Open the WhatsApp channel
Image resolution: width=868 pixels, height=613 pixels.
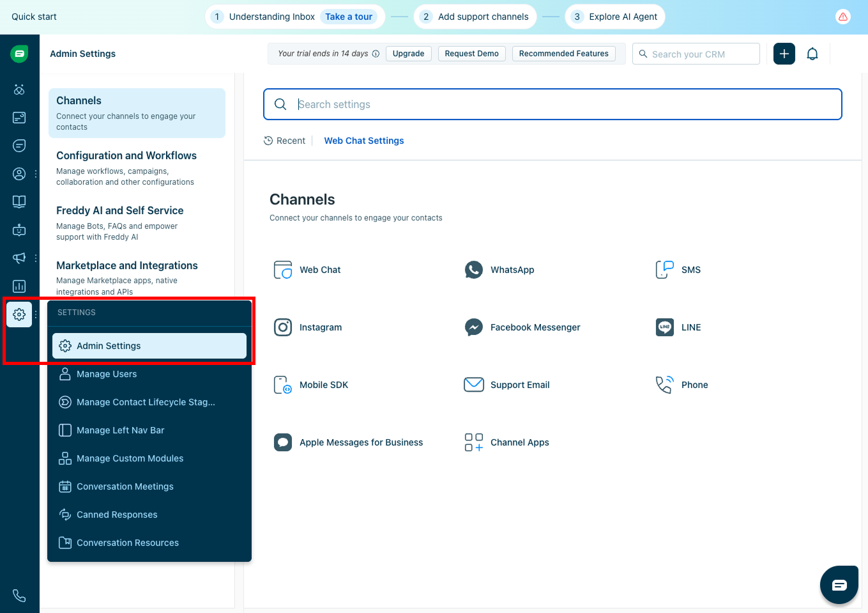click(499, 270)
